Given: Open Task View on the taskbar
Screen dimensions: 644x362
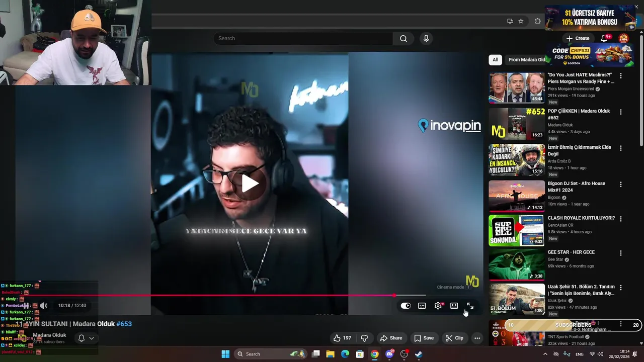Looking at the screenshot, I should click(316, 354).
